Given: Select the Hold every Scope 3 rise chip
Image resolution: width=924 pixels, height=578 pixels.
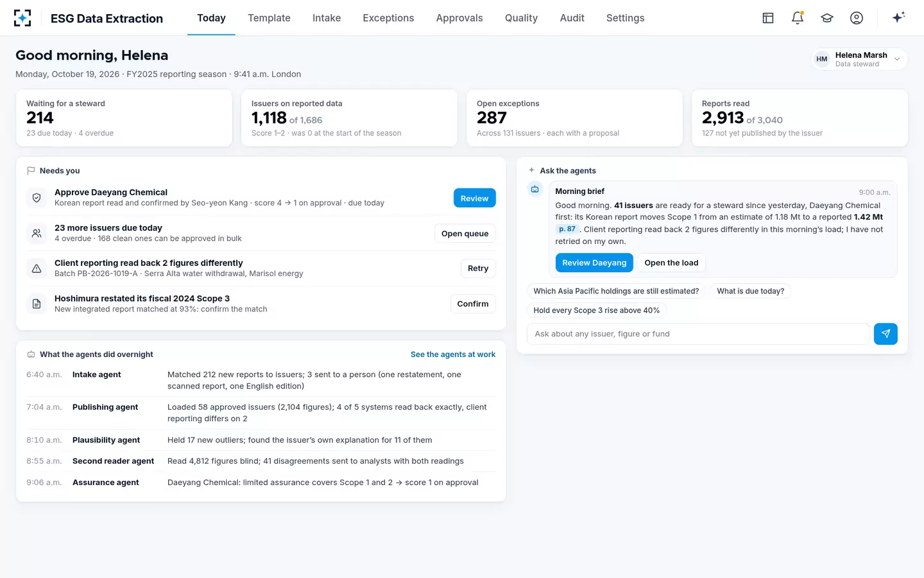Looking at the screenshot, I should coord(597,310).
